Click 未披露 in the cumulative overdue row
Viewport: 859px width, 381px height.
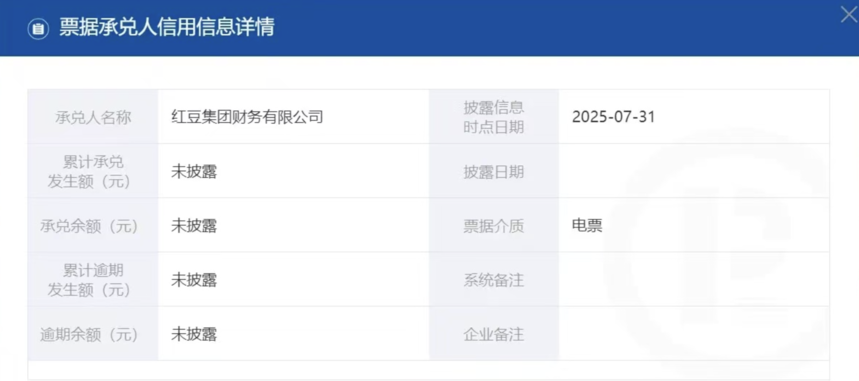194,280
